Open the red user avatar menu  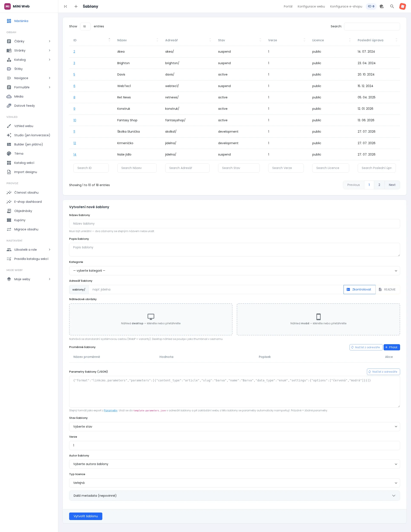402,6
